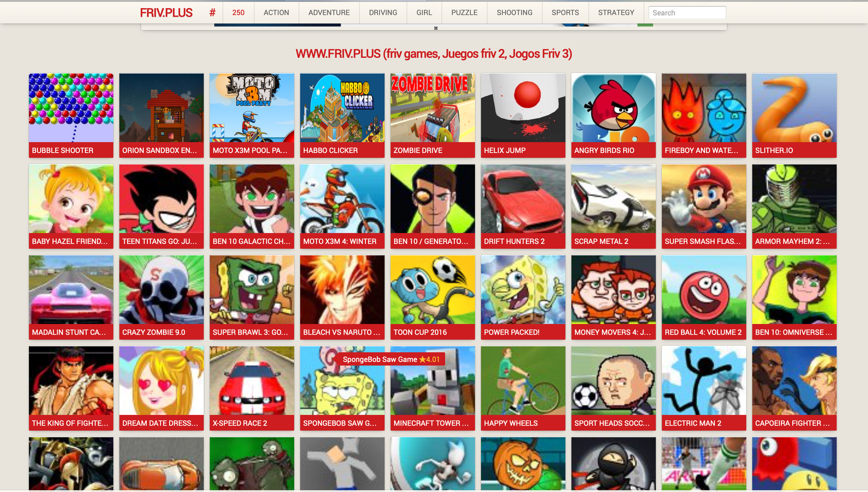Open the GIRL category
Image resolution: width=868 pixels, height=492 pixels.
coord(424,13)
